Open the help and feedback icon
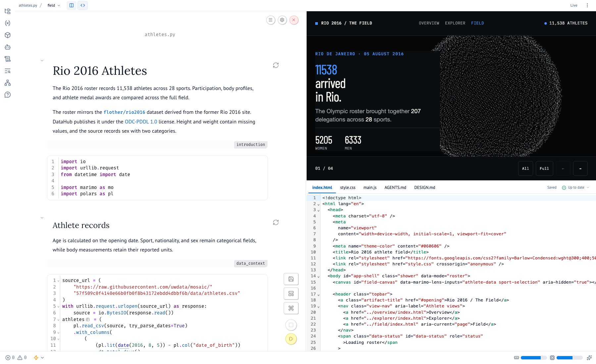Viewport: 596px width, 364px height. pos(8,95)
